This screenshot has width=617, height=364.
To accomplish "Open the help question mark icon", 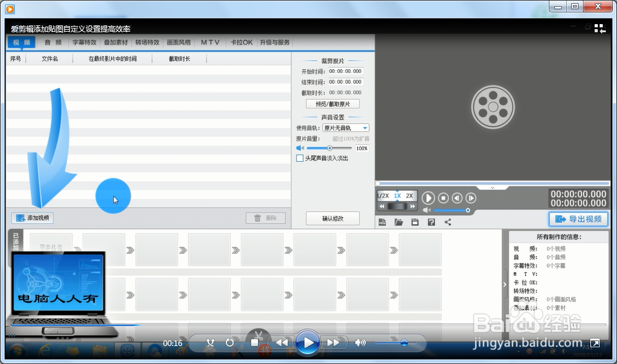I will 431,223.
